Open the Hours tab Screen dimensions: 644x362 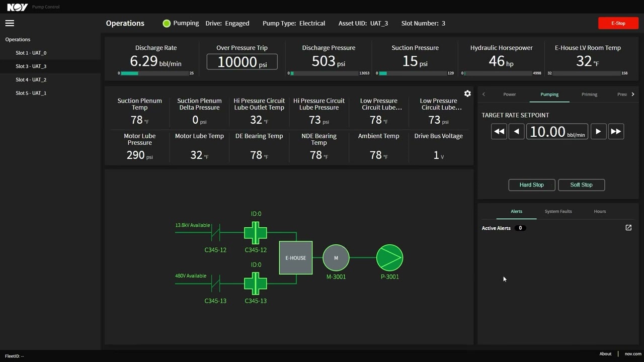point(600,211)
